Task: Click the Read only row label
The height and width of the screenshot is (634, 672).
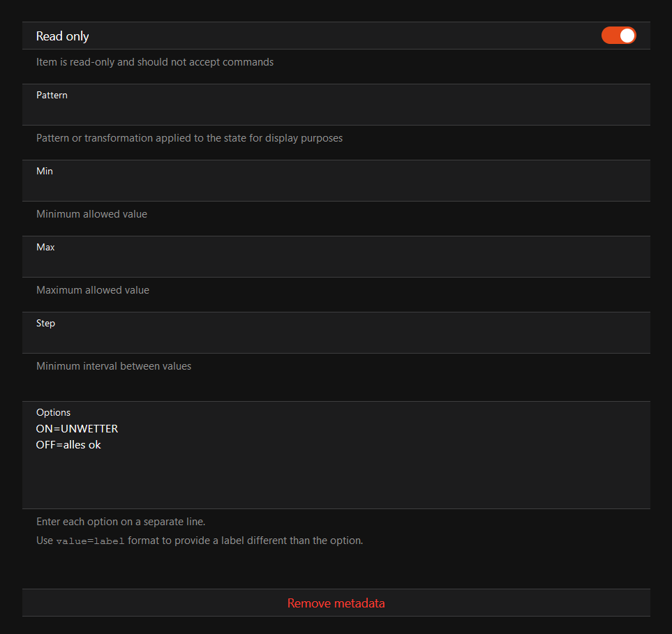Action: pos(63,36)
